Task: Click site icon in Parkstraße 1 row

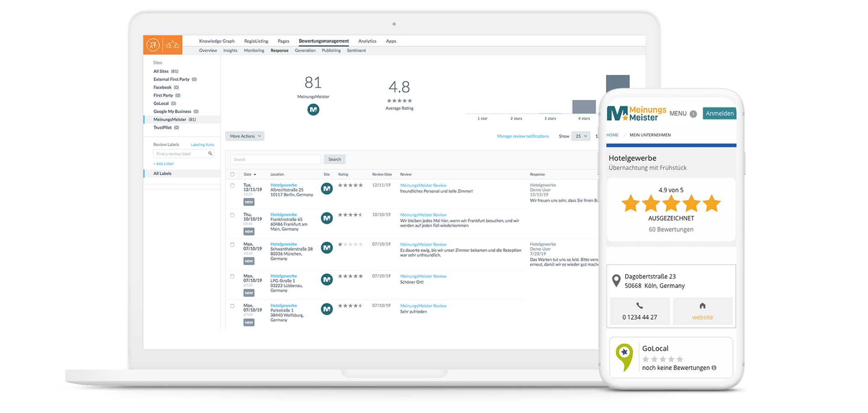Action: click(327, 309)
